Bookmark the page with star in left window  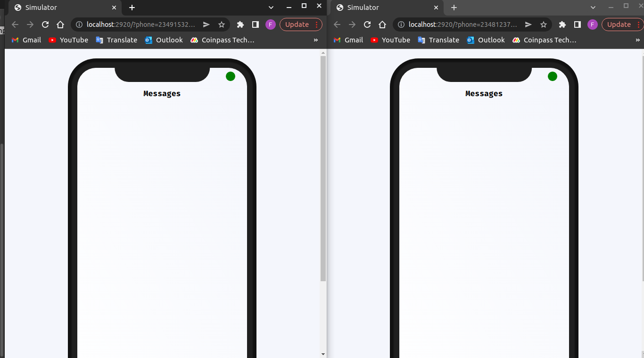click(x=222, y=24)
